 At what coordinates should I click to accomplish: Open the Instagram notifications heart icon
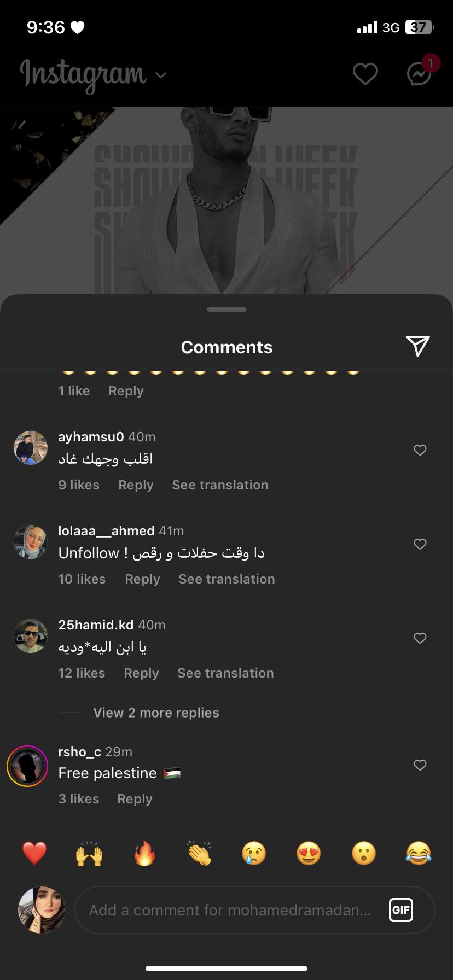(365, 74)
